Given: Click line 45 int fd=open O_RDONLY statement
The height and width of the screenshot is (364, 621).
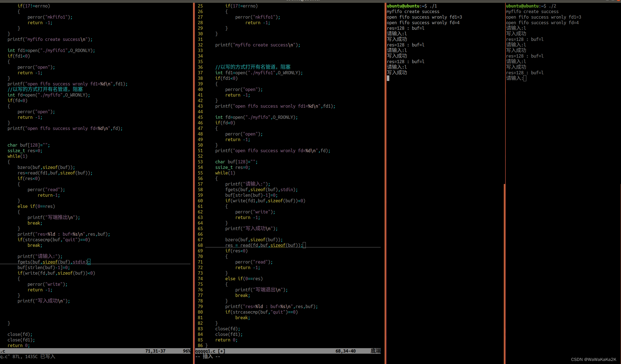Looking at the screenshot, I should 256,117.
